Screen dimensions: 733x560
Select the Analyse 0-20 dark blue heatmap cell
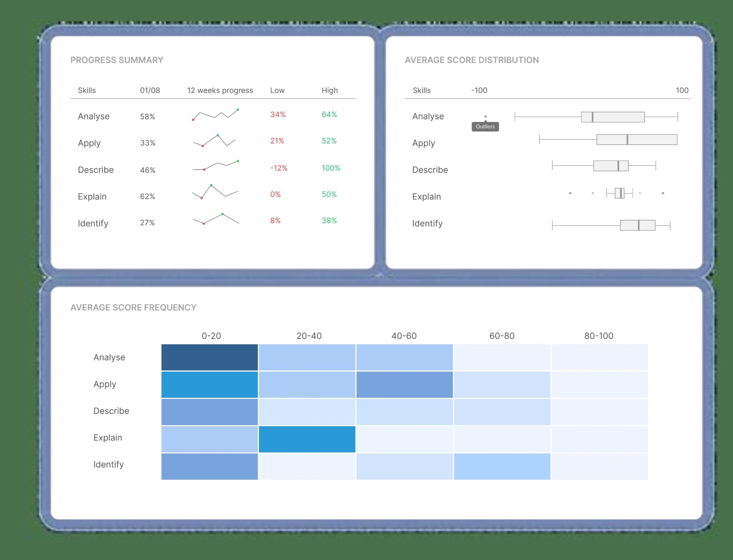[210, 357]
